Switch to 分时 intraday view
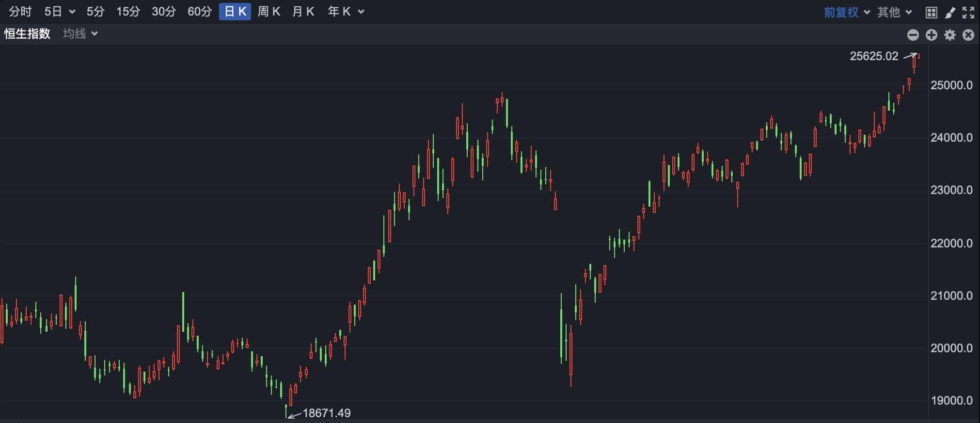Image resolution: width=980 pixels, height=423 pixels. [x=20, y=12]
